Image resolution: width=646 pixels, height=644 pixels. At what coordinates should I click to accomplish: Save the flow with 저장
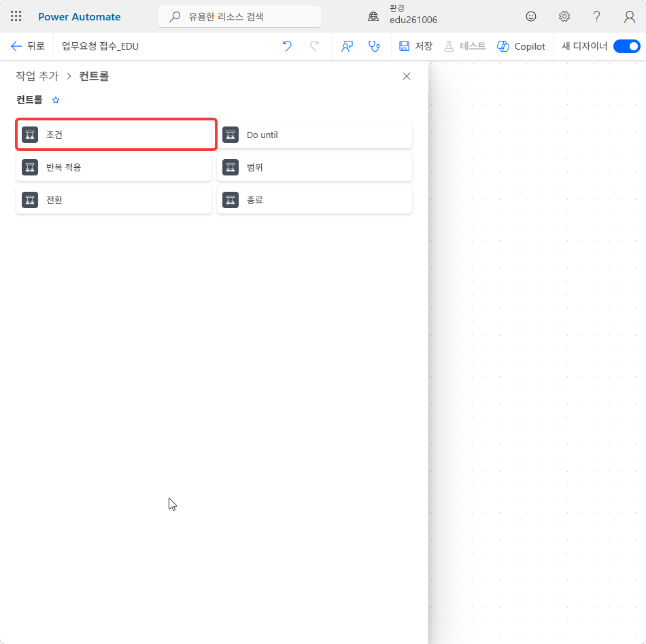click(x=415, y=46)
